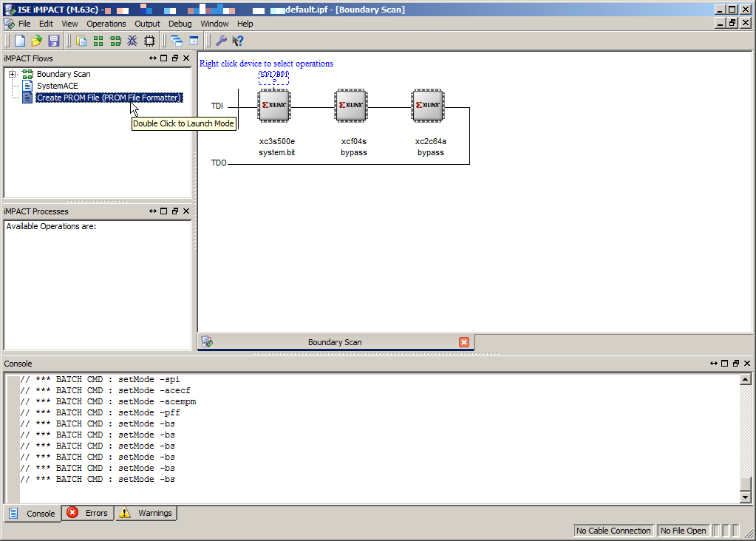The height and width of the screenshot is (541, 756).
Task: Open the Window menu
Action: point(214,24)
